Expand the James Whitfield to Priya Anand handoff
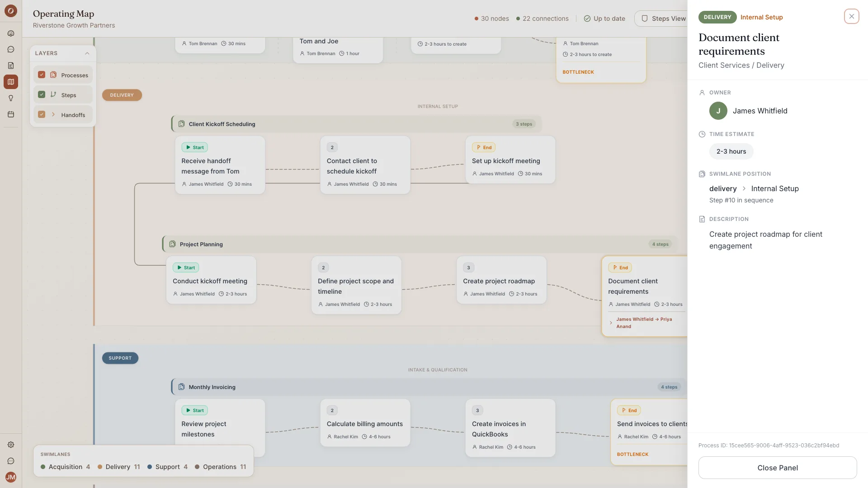The image size is (868, 488). pos(645,323)
